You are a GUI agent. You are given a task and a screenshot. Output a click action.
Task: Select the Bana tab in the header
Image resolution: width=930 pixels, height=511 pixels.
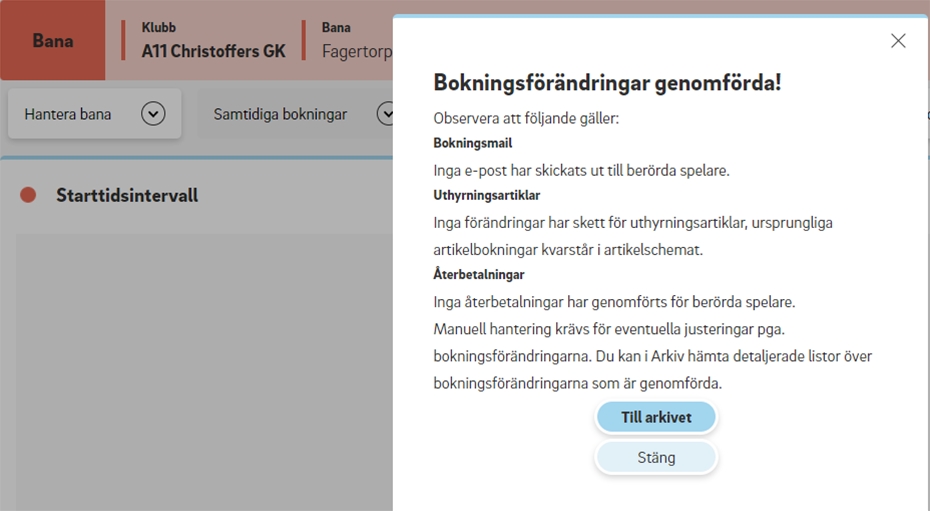pyautogui.click(x=53, y=40)
